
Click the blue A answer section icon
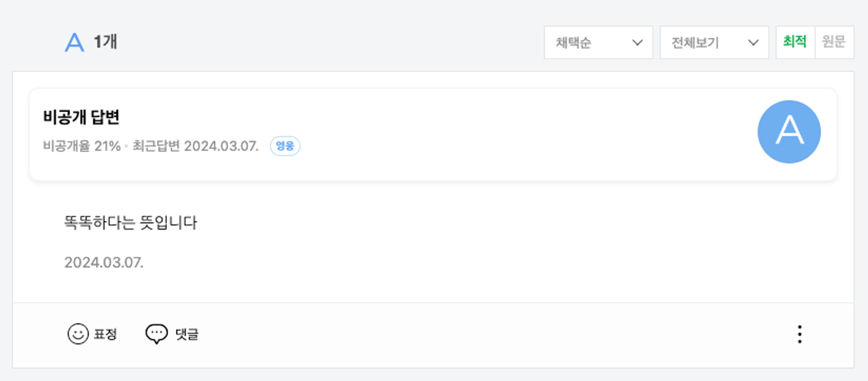tap(75, 42)
